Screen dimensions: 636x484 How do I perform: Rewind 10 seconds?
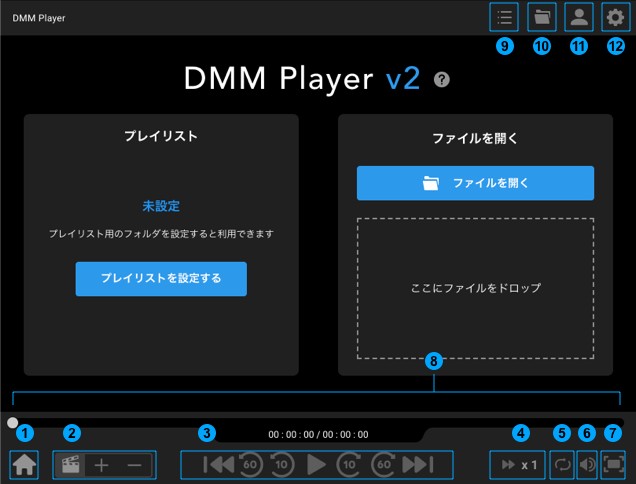282,465
